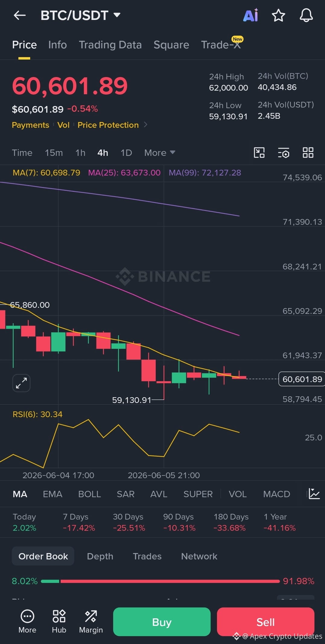Viewport: 325px width, 644px height.
Task: Open the chart layout grid icon
Action: click(308, 153)
